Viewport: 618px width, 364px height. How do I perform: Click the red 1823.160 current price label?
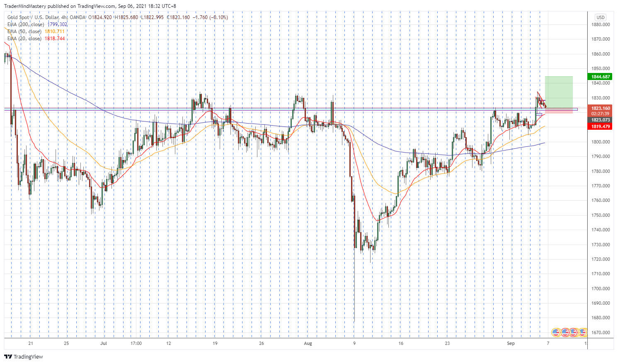click(600, 108)
